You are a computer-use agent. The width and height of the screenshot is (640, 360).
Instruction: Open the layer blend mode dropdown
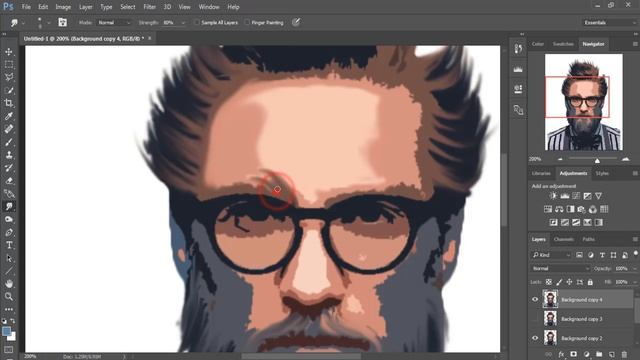(560, 268)
